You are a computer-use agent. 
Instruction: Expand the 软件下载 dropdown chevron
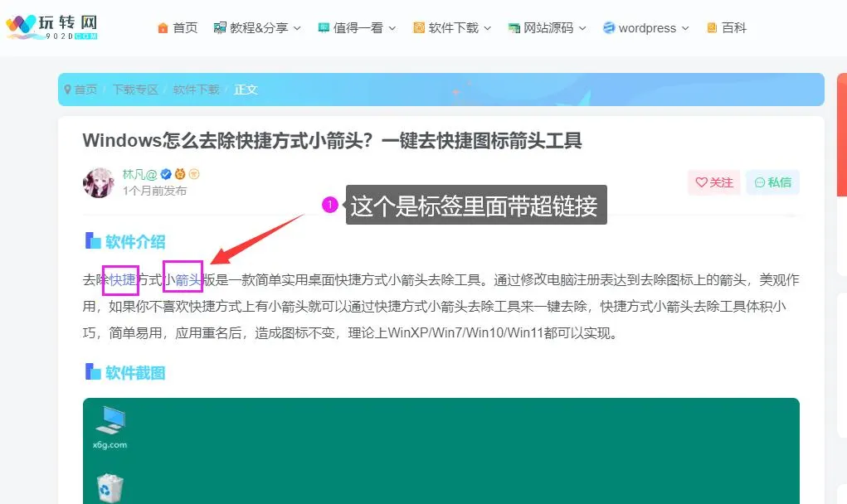(x=487, y=29)
